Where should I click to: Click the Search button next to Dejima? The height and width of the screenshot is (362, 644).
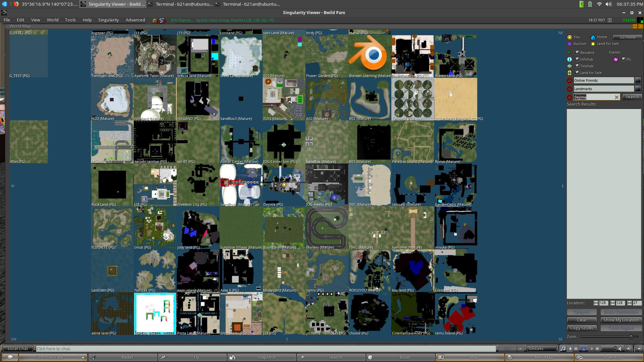pos(632,97)
